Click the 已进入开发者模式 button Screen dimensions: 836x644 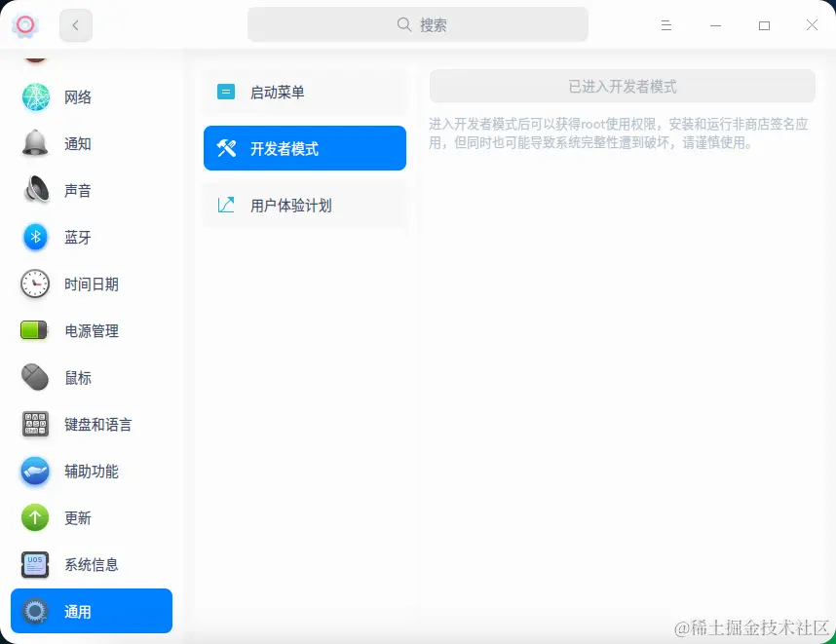(x=621, y=86)
